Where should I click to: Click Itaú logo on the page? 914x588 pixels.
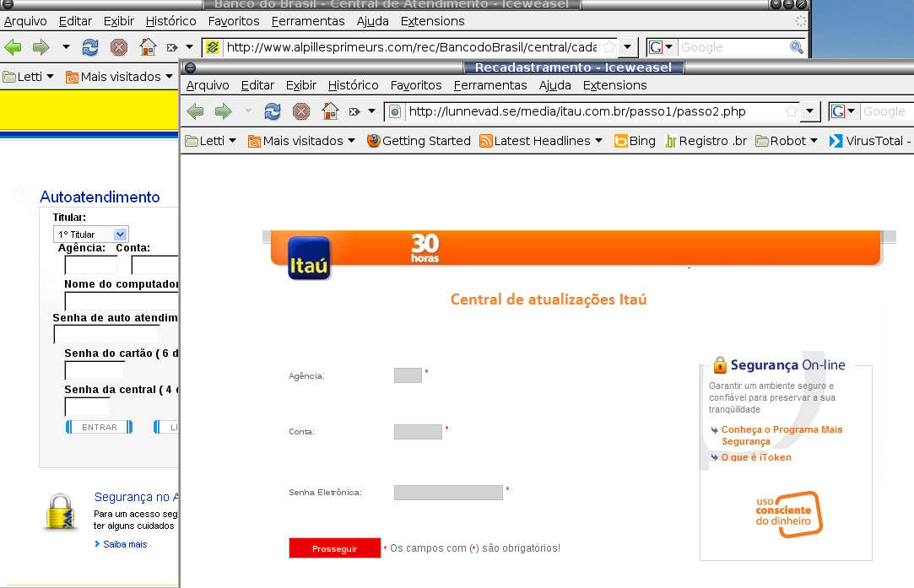tap(309, 258)
